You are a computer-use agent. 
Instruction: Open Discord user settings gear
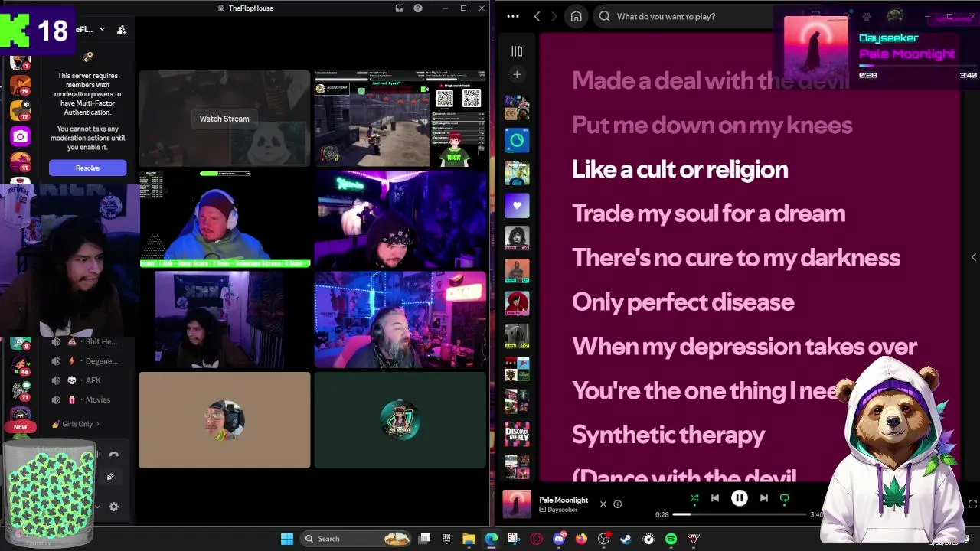[x=113, y=507]
